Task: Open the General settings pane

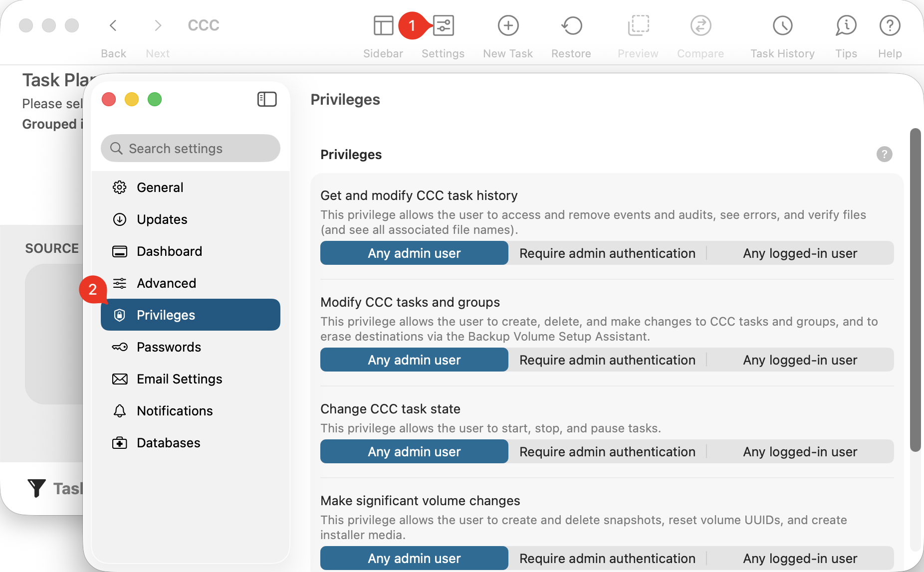Action: (x=191, y=188)
